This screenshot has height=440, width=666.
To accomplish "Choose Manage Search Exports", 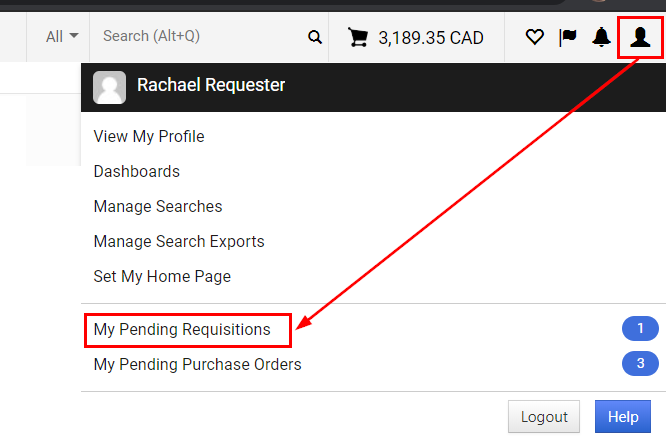I will pos(179,241).
